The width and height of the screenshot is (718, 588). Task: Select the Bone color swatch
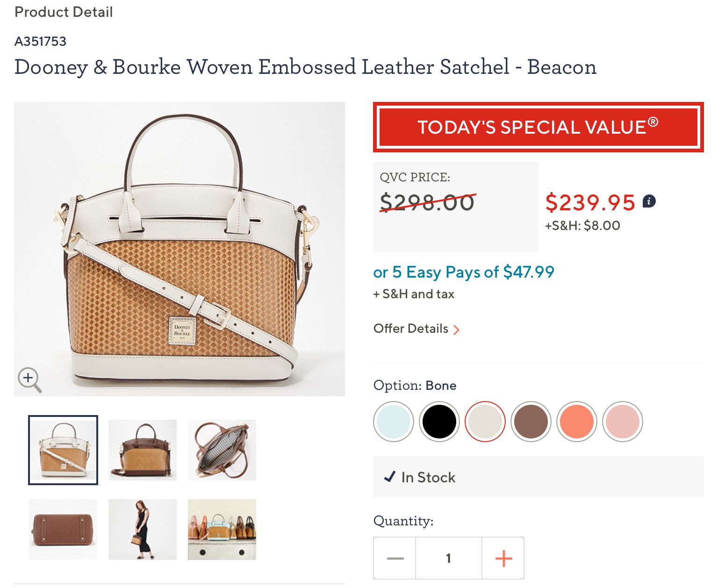[485, 422]
